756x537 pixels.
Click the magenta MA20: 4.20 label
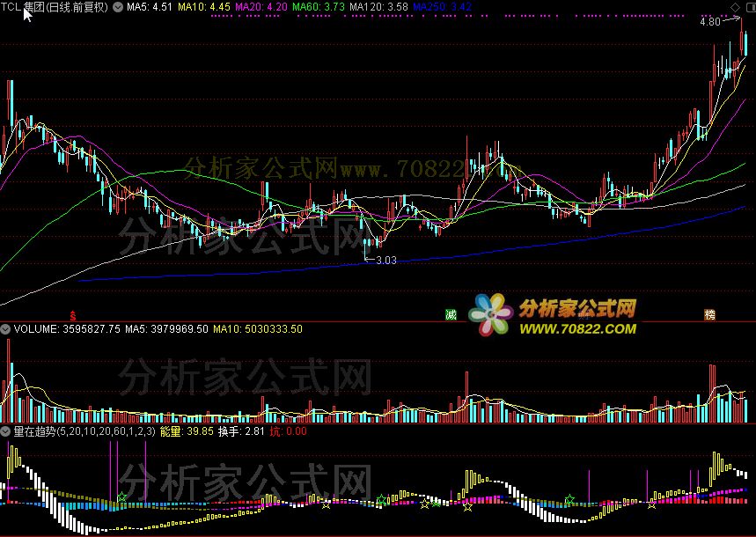pyautogui.click(x=261, y=7)
